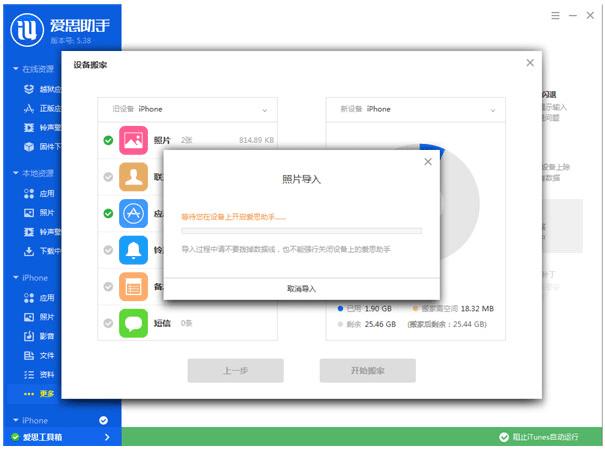605x449 pixels.
Task: Collapse the first iPhone sidebar section
Action: (15, 277)
